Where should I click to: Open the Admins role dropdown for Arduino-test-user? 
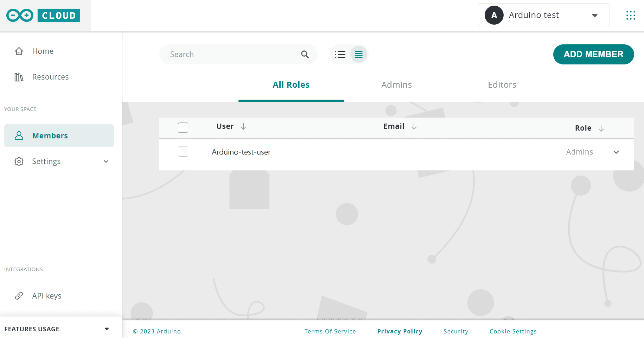[616, 152]
